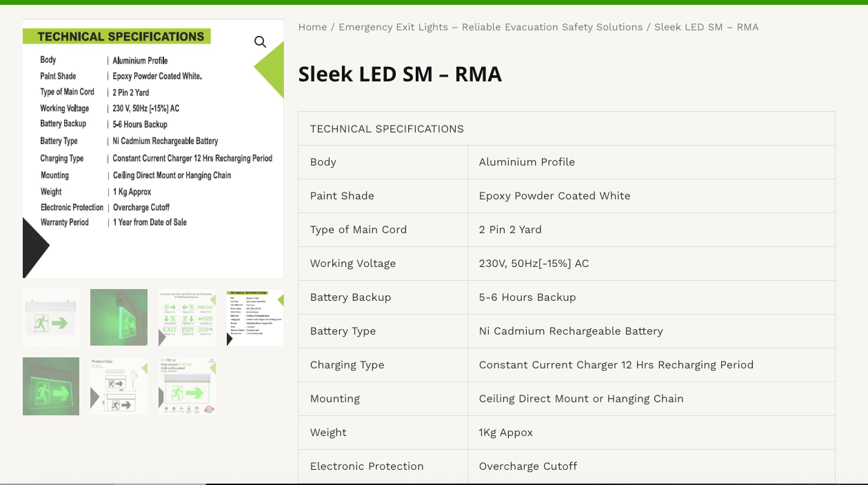Viewport: 868px width, 485px height.
Task: Select the exit sign legend variants thumbnail
Action: pos(187,317)
